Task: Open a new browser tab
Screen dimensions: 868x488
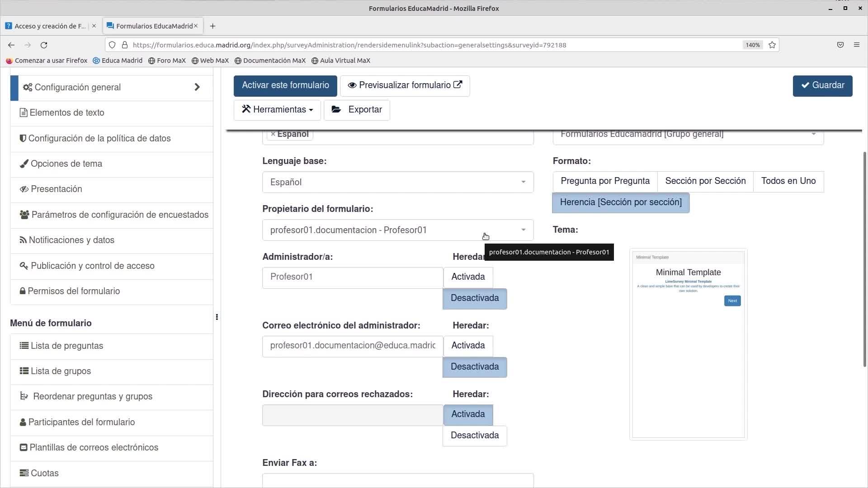Action: pos(212,26)
